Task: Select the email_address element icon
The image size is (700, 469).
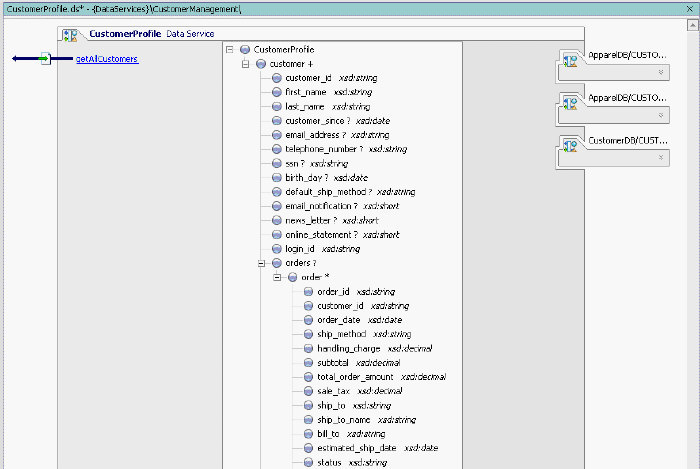Action: pyautogui.click(x=277, y=135)
